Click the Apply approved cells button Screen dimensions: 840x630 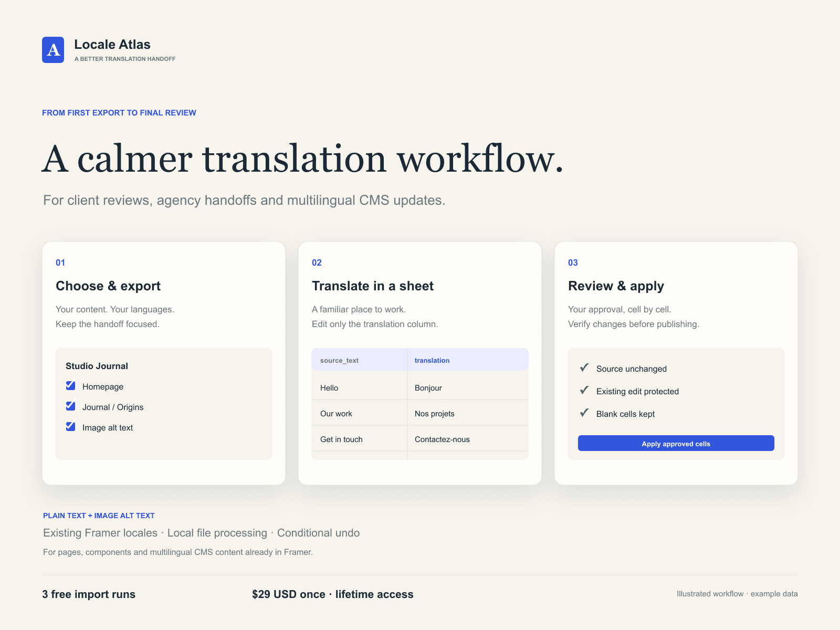coord(676,443)
